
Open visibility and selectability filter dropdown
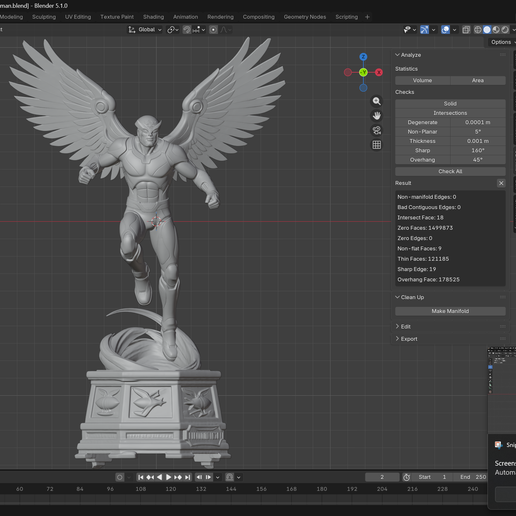point(409,30)
